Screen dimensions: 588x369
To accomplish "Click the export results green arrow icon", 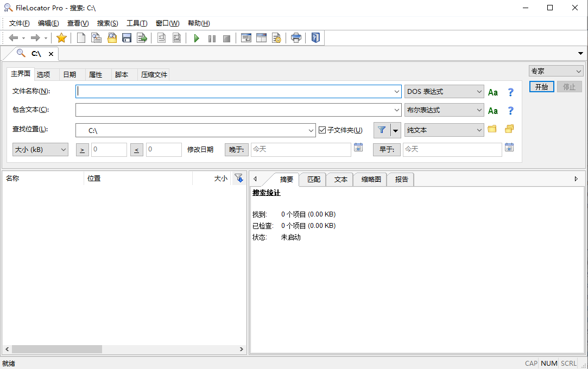I will click(x=142, y=38).
